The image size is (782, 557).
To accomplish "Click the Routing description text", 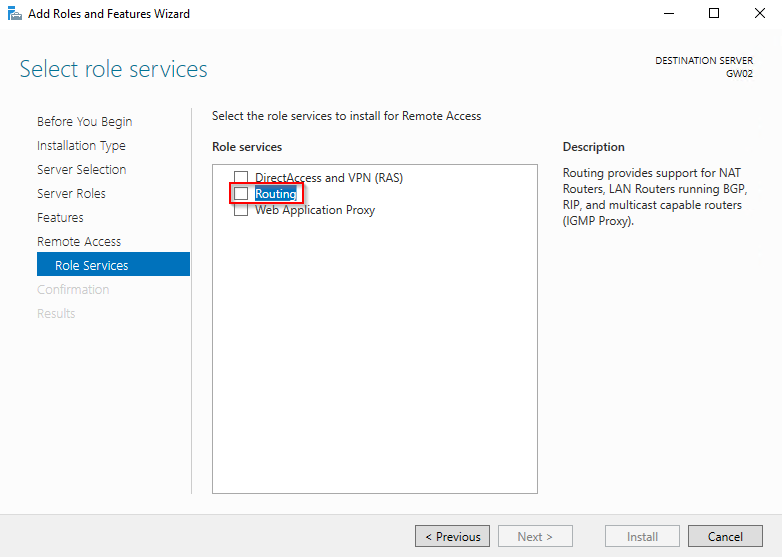I will (x=655, y=197).
